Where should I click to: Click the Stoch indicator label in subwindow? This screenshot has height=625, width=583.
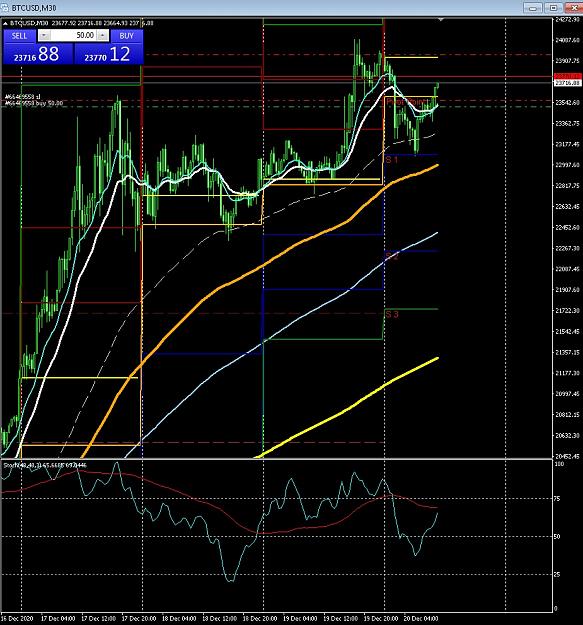[45, 465]
